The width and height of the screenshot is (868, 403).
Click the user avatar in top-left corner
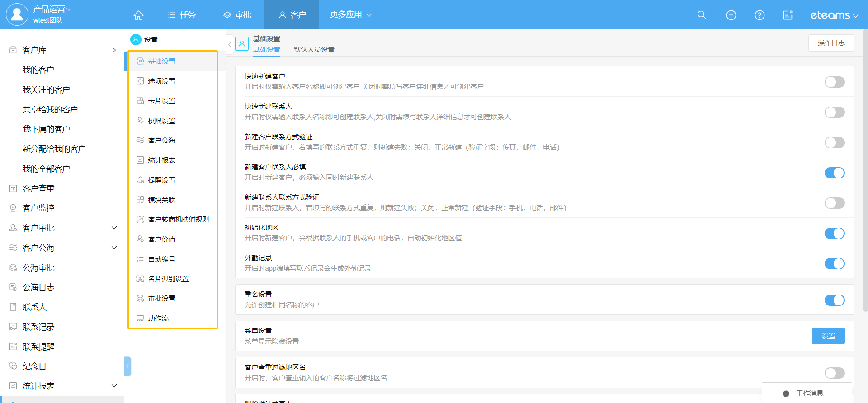17,14
